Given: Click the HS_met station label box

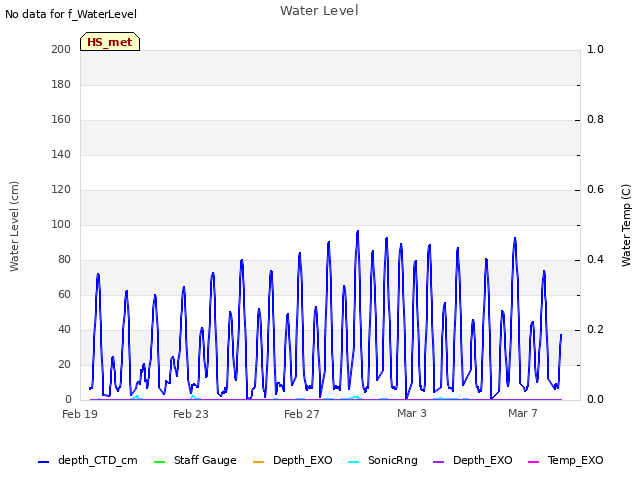Looking at the screenshot, I should [x=110, y=42].
